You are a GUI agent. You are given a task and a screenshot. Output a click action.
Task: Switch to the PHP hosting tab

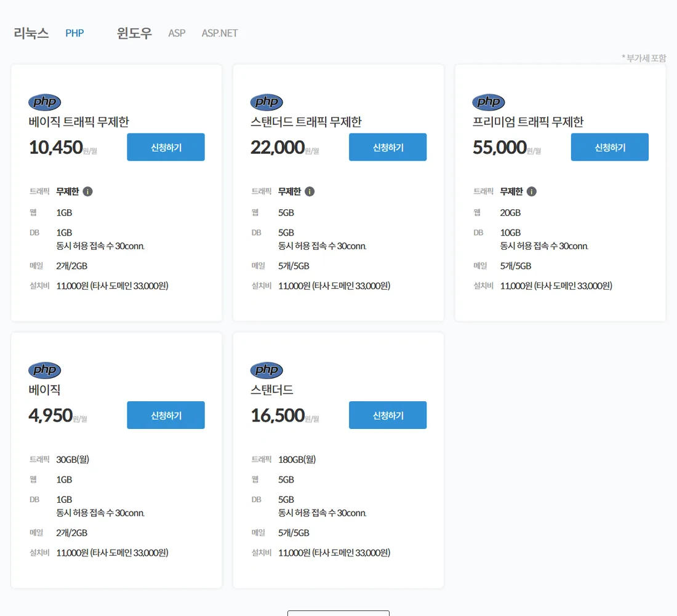(74, 33)
